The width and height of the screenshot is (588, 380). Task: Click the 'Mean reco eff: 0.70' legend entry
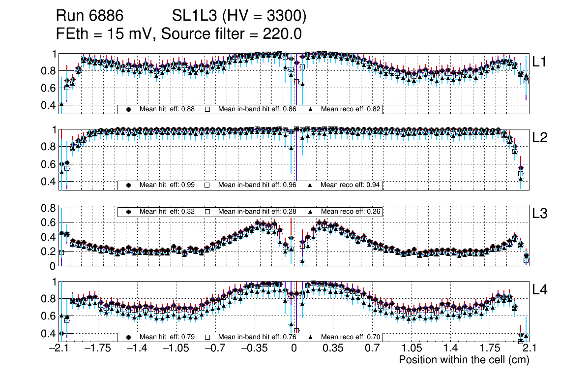tap(351, 337)
